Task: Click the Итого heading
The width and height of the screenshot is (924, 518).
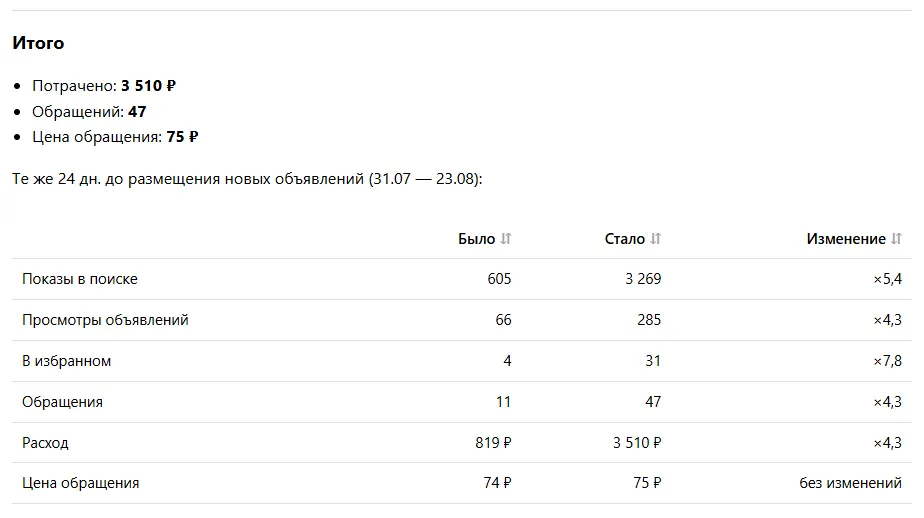Action: [x=38, y=43]
